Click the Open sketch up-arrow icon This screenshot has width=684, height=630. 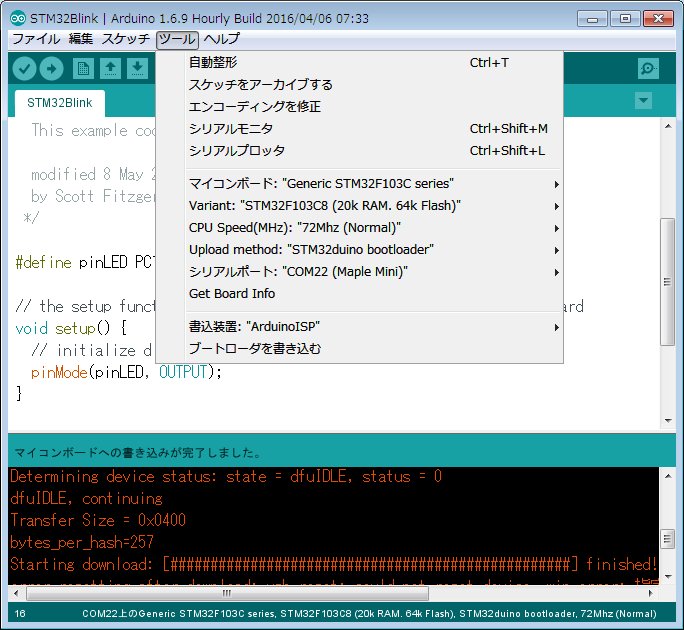[x=110, y=68]
